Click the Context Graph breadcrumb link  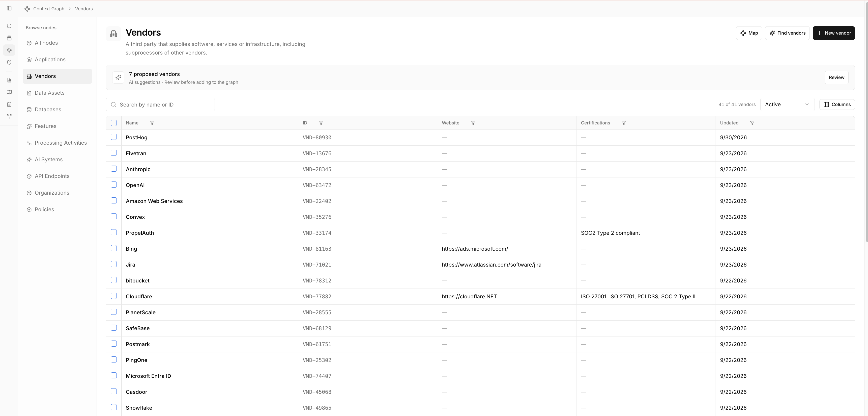point(48,9)
